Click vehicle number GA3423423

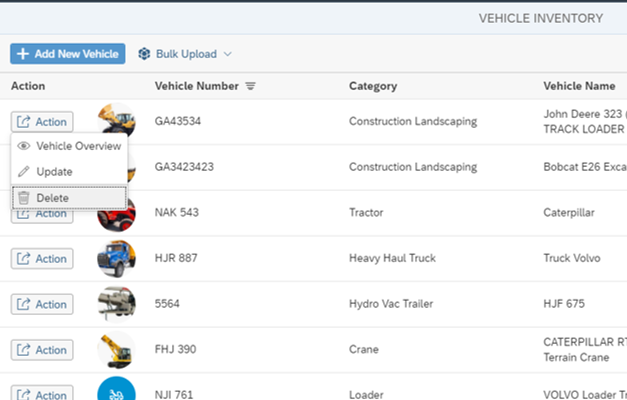tap(184, 167)
